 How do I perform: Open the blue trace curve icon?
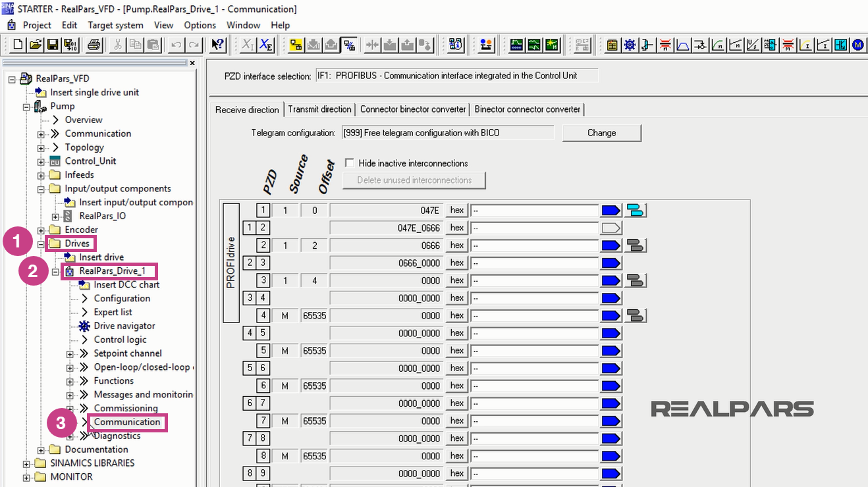pos(517,45)
